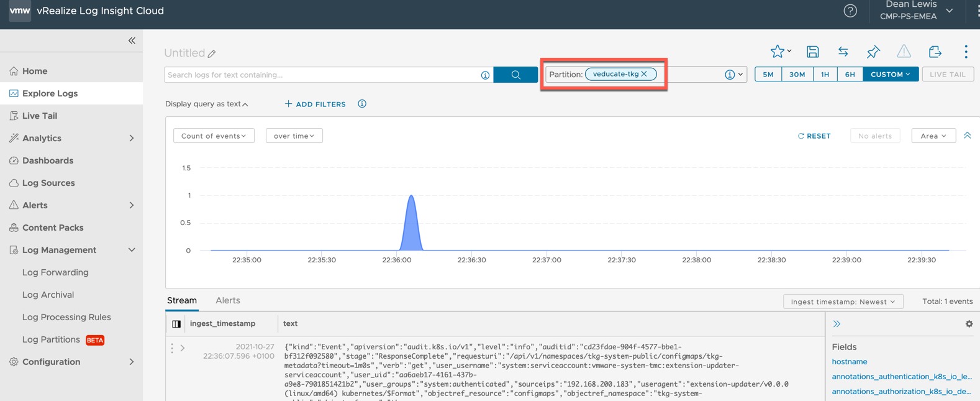The height and width of the screenshot is (401, 980).
Task: Open Add Filters info icon
Action: click(x=362, y=104)
